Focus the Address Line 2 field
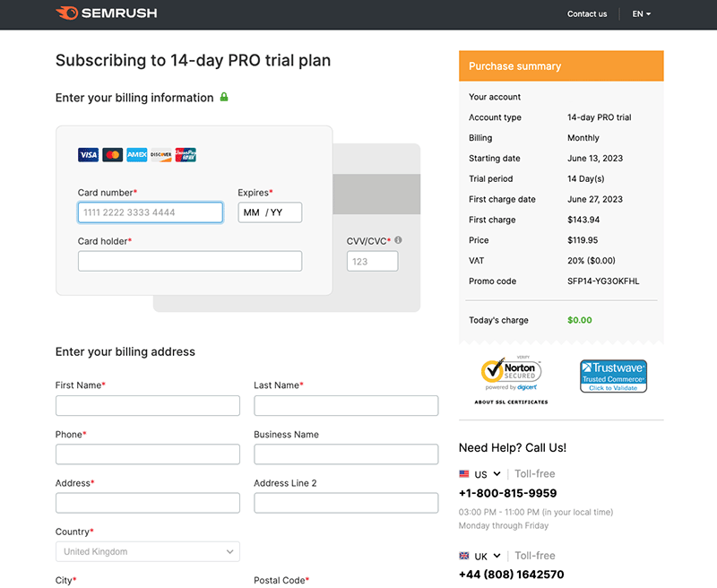 click(x=346, y=503)
